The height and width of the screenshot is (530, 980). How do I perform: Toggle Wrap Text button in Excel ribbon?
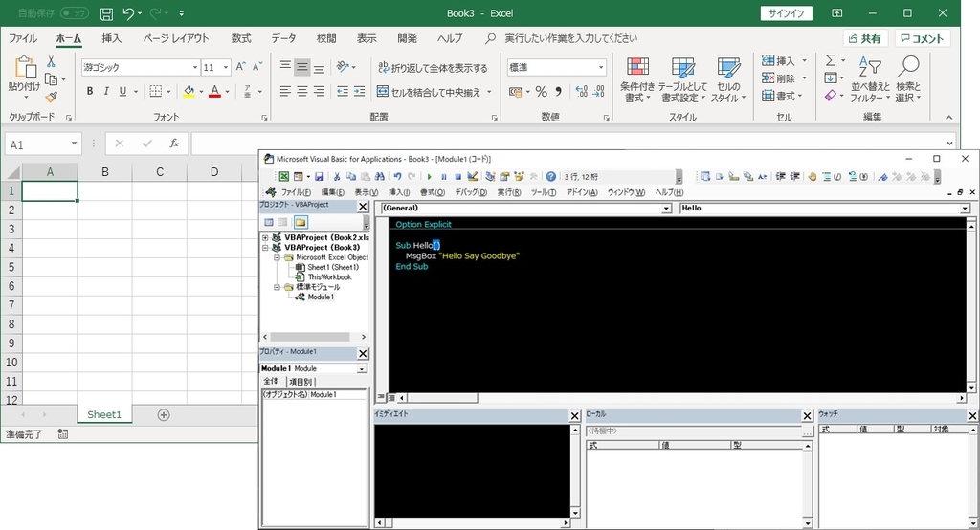click(434, 68)
